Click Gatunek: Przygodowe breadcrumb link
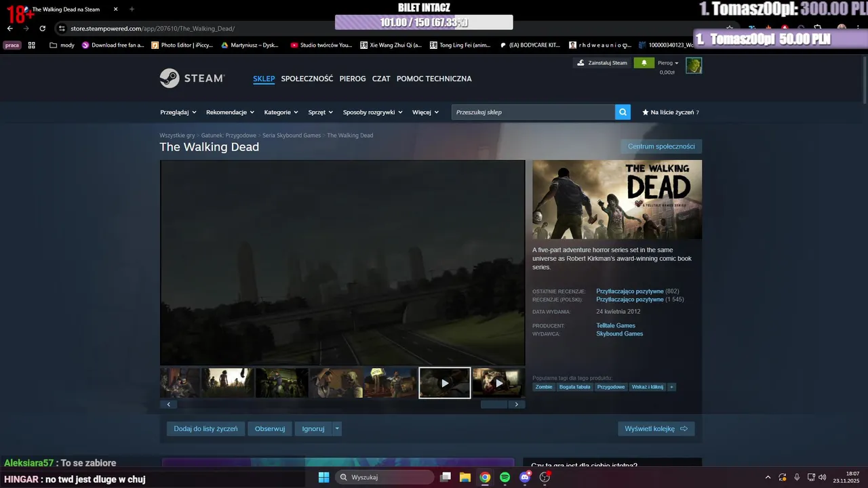The image size is (868, 488). click(x=229, y=136)
